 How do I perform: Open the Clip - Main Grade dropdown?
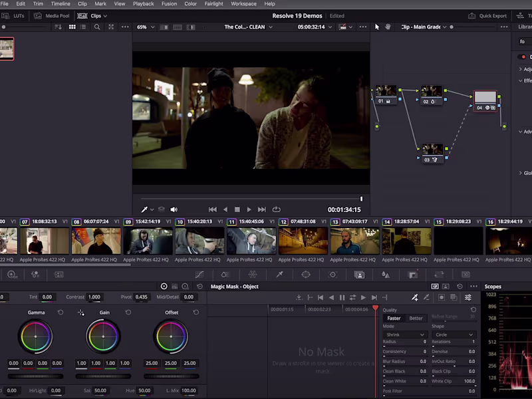click(444, 27)
